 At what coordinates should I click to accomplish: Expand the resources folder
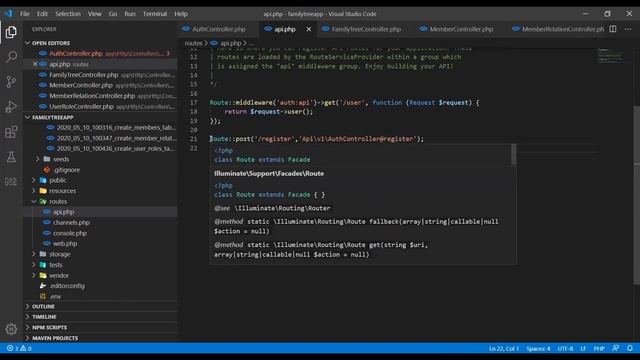tap(62, 191)
